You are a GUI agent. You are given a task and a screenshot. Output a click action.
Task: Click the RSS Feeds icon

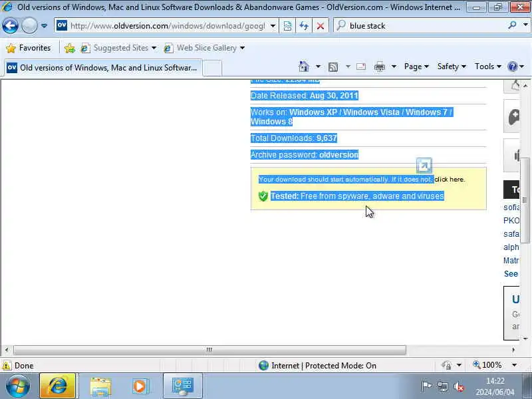click(x=333, y=67)
